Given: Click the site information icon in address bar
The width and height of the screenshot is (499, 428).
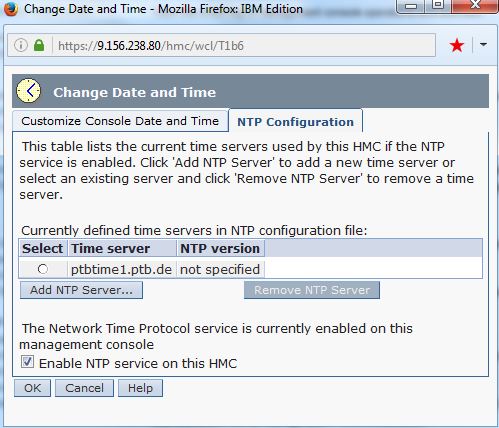Looking at the screenshot, I should pyautogui.click(x=21, y=45).
